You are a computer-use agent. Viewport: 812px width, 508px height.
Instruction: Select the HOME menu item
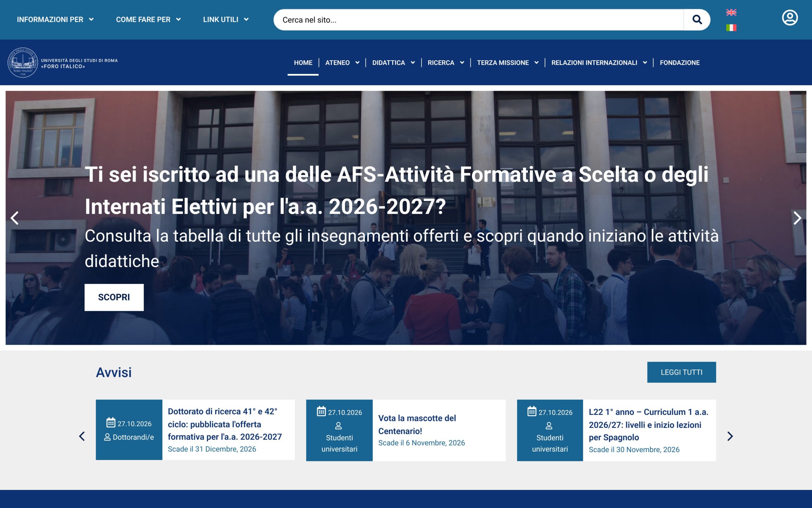pyautogui.click(x=303, y=63)
